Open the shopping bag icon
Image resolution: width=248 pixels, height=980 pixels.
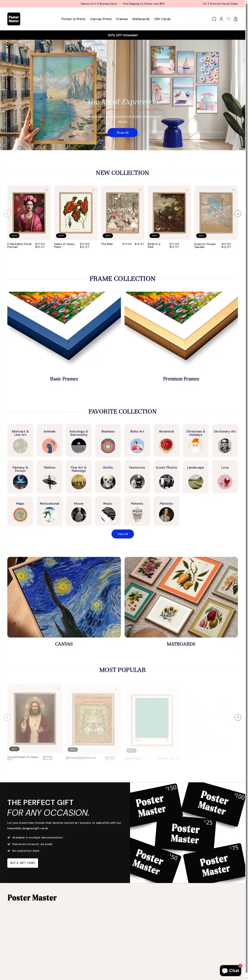236,19
